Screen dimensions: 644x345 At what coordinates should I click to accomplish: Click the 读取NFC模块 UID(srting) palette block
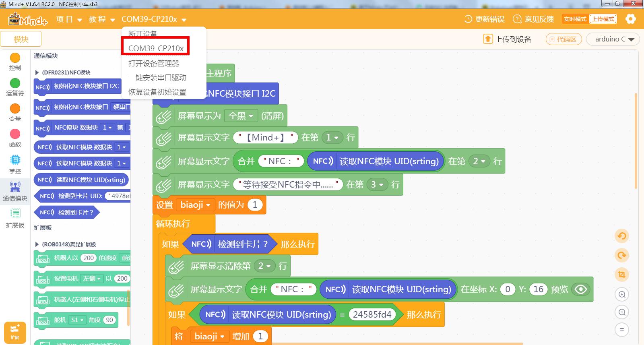coord(82,180)
